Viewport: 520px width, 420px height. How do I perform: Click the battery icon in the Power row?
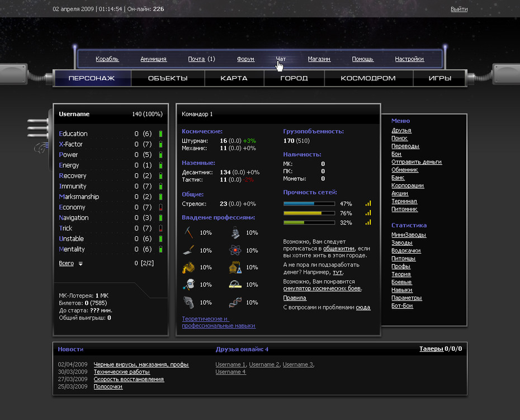(x=160, y=155)
